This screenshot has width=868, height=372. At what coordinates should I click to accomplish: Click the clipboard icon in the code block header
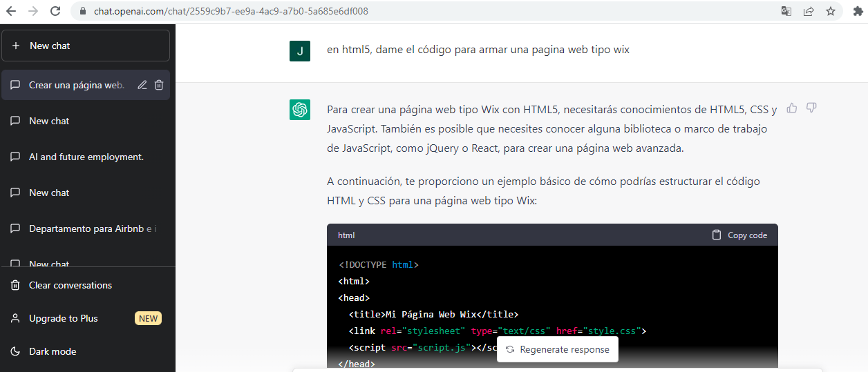click(x=717, y=235)
